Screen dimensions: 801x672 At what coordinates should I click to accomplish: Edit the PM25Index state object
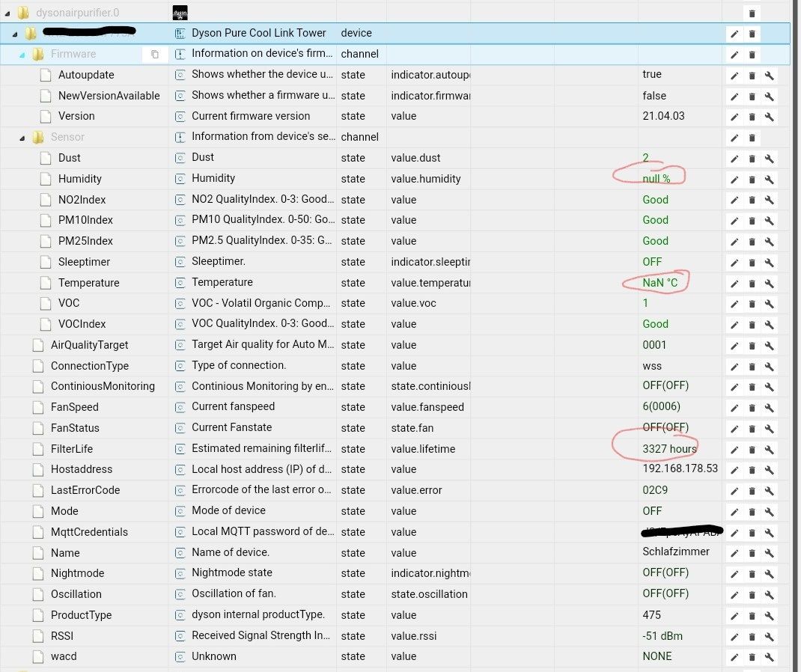pos(734,242)
